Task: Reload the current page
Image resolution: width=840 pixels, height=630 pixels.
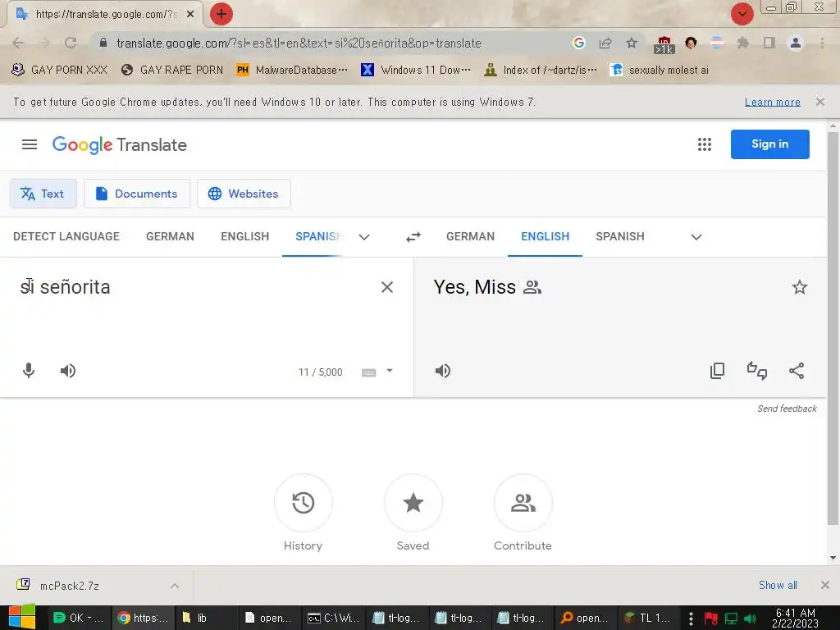Action: click(x=71, y=43)
